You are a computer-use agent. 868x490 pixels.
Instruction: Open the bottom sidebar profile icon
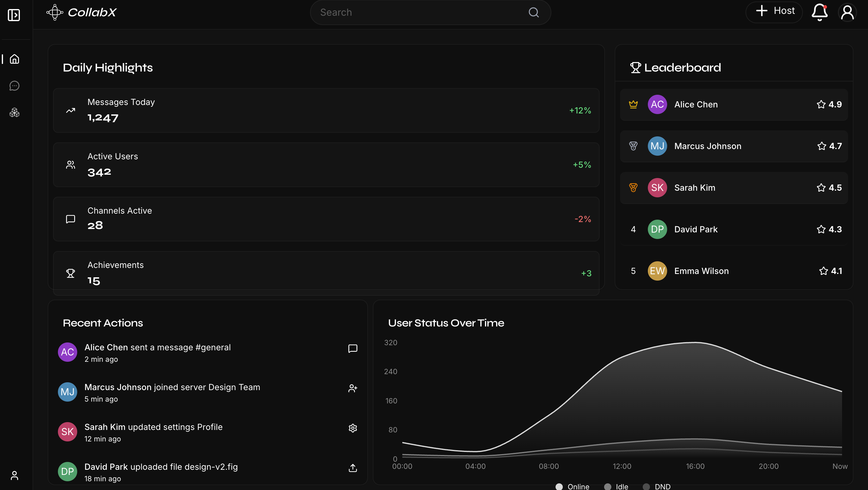click(14, 475)
